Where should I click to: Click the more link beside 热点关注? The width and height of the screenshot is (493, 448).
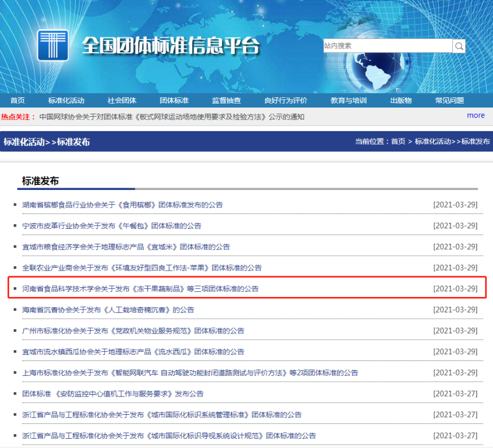(x=476, y=116)
